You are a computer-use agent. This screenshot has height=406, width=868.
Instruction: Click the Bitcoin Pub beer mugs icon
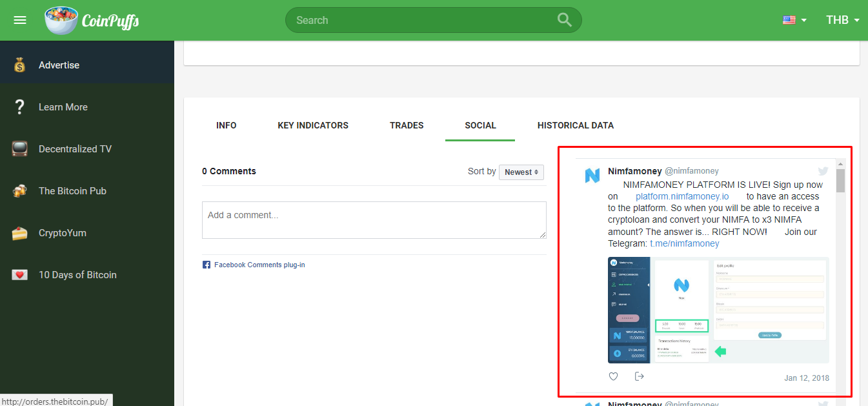pos(20,191)
